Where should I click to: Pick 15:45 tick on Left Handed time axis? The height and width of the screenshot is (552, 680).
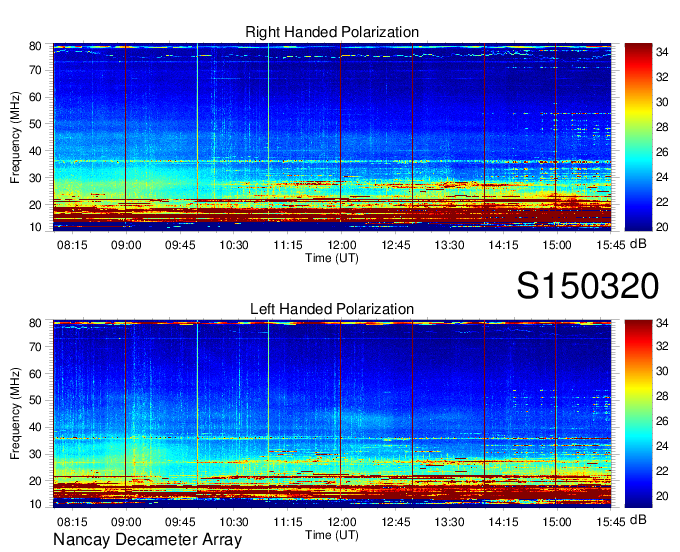(611, 522)
